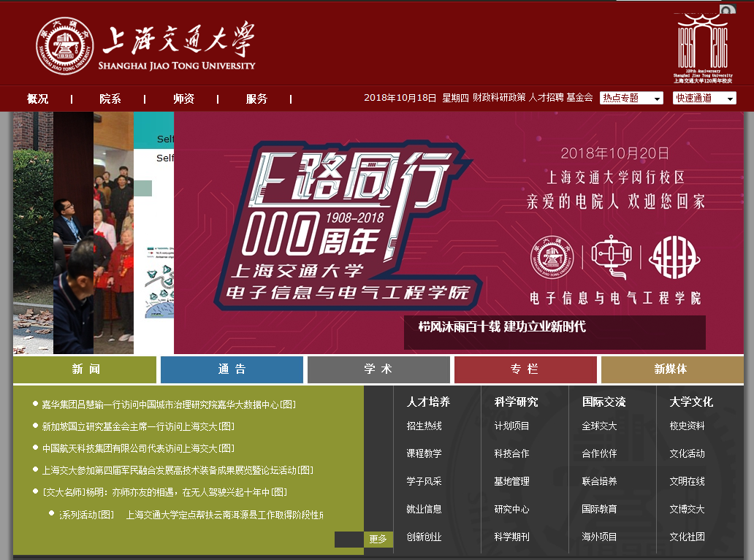754x560 pixels.
Task: Select the 专栏 tab
Action: coord(525,369)
